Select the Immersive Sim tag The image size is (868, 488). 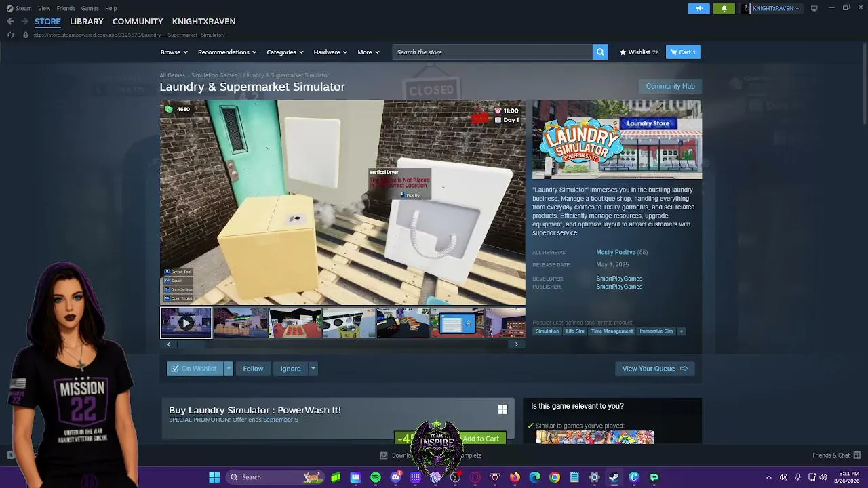coord(656,331)
